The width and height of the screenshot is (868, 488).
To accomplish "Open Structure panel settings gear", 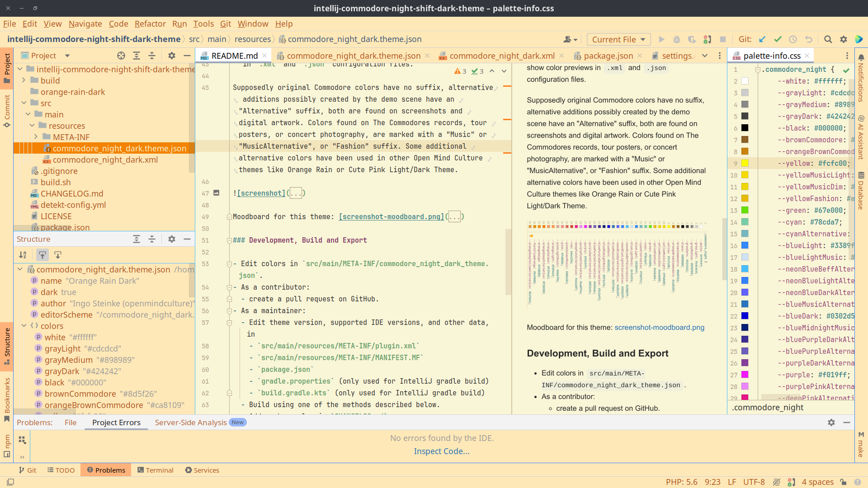I will (172, 239).
